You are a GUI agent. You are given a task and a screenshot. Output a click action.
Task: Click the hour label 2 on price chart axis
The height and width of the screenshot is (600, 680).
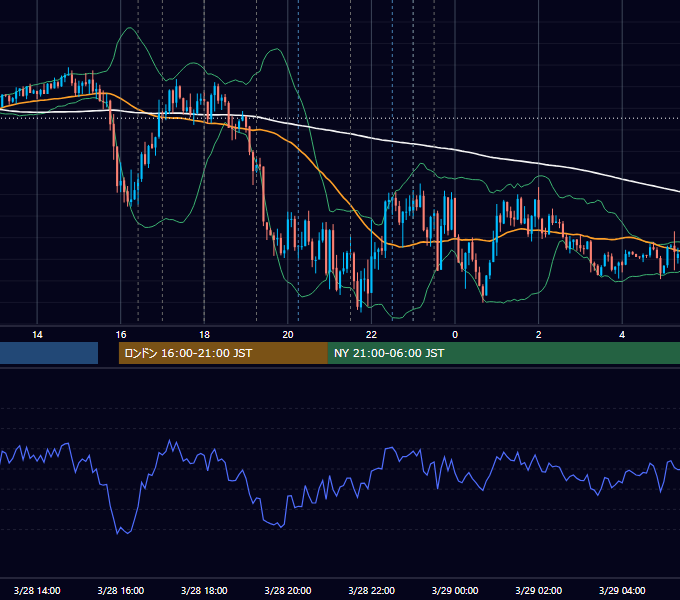(x=539, y=334)
